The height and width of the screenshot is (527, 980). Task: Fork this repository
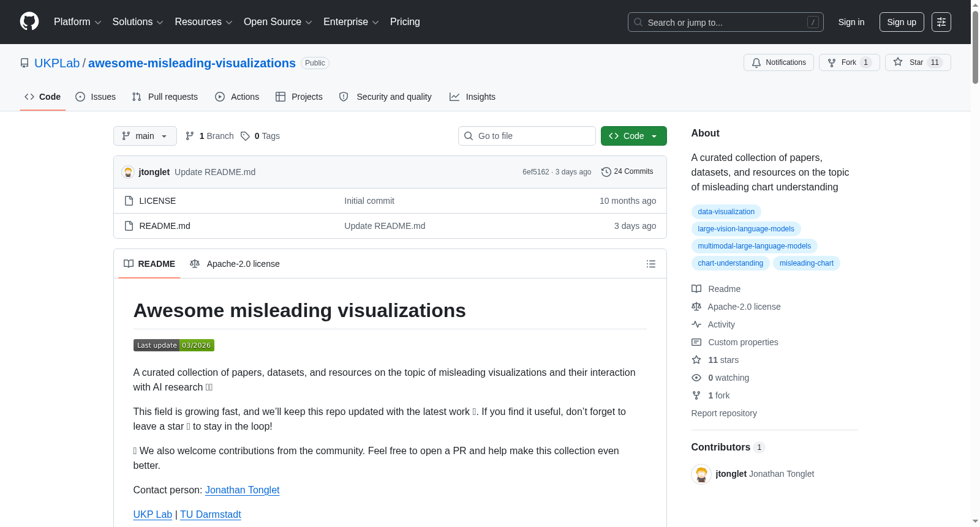(x=849, y=62)
